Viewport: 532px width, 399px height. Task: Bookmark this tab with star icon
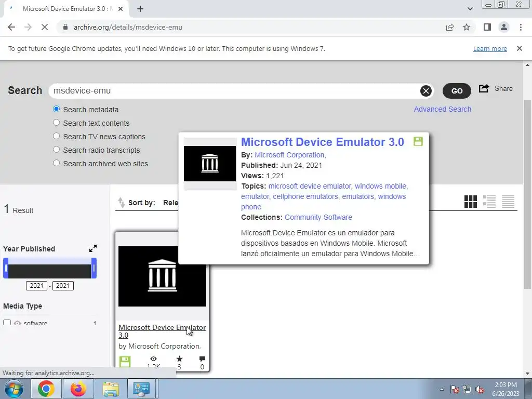pos(467,27)
